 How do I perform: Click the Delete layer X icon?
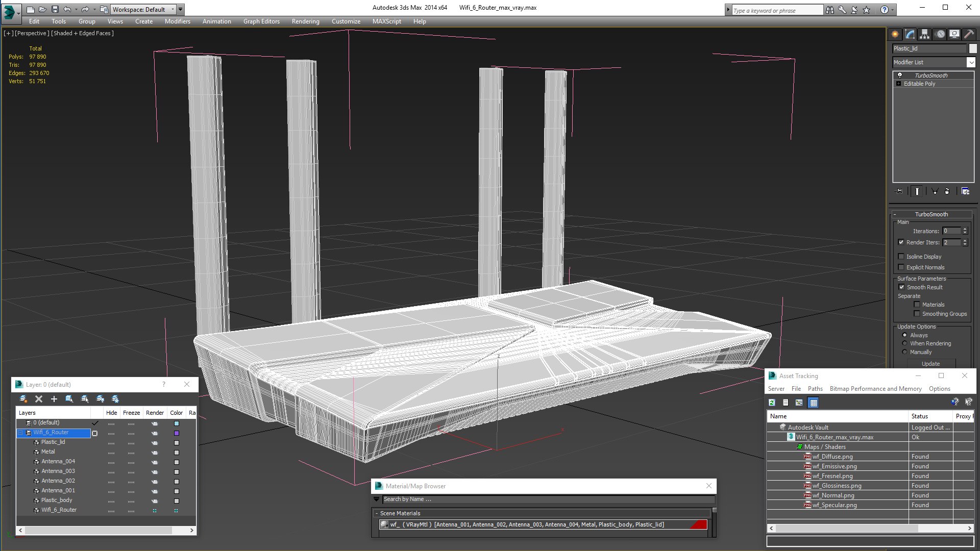tap(39, 399)
